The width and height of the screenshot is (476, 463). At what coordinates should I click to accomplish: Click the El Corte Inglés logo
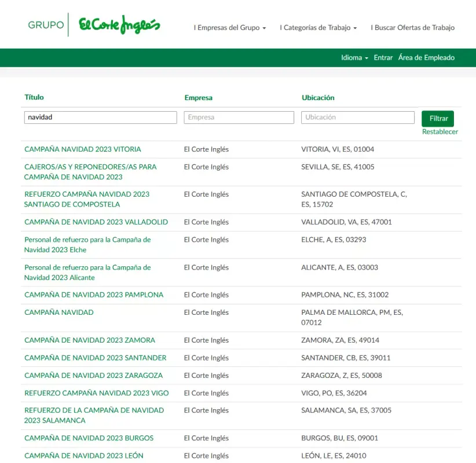point(119,24)
